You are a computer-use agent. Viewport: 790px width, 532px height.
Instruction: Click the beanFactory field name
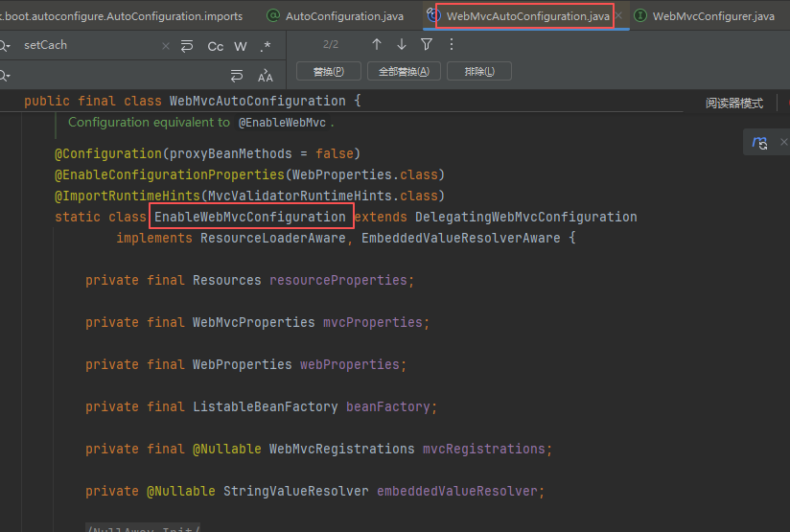point(388,407)
